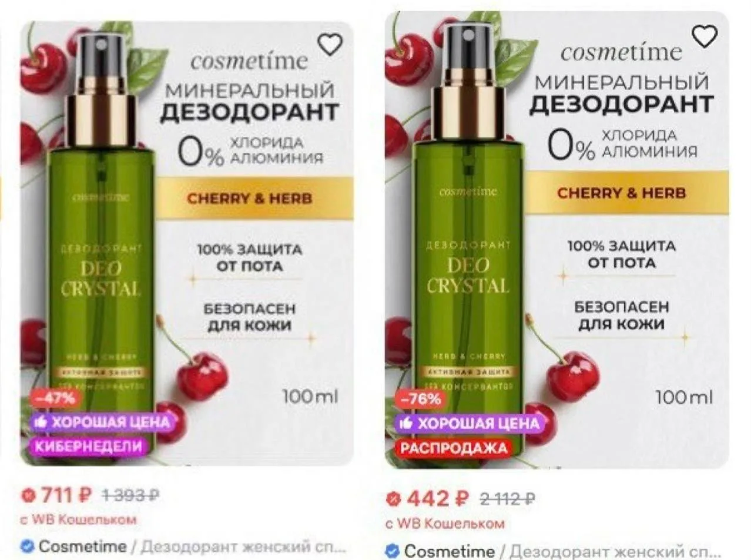This screenshot has height=560, width=751.
Task: Favorite the 711 ₽ deodorant with heart icon
Action: click(330, 44)
